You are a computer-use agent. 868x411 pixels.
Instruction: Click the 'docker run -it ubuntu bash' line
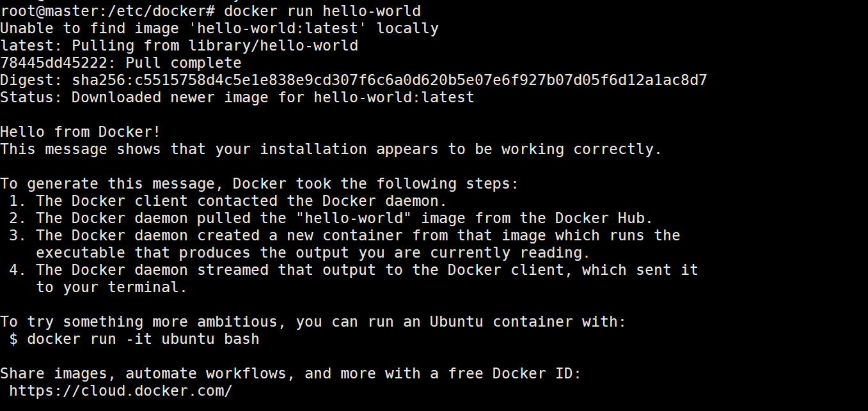click(x=134, y=339)
